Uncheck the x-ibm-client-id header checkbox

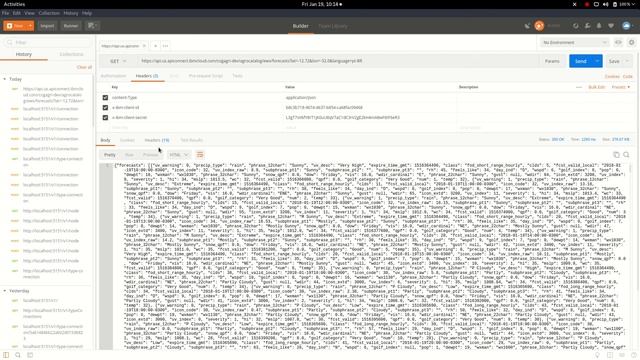click(x=105, y=107)
